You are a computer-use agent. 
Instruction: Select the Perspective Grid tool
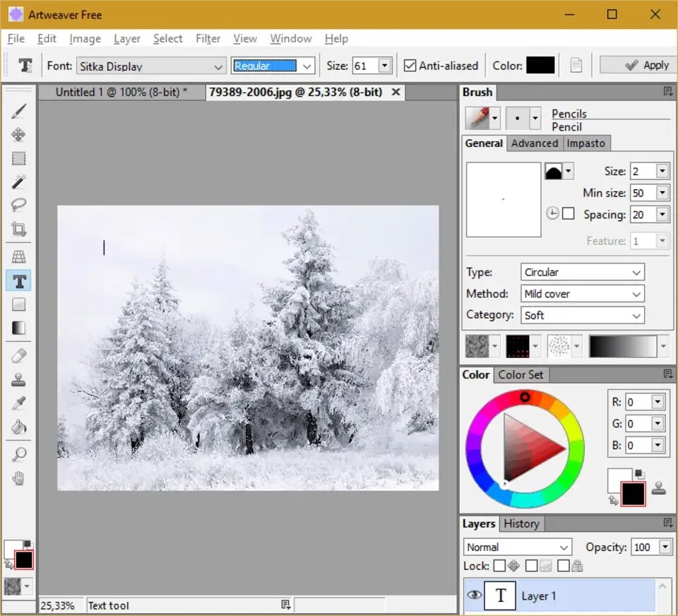click(18, 257)
